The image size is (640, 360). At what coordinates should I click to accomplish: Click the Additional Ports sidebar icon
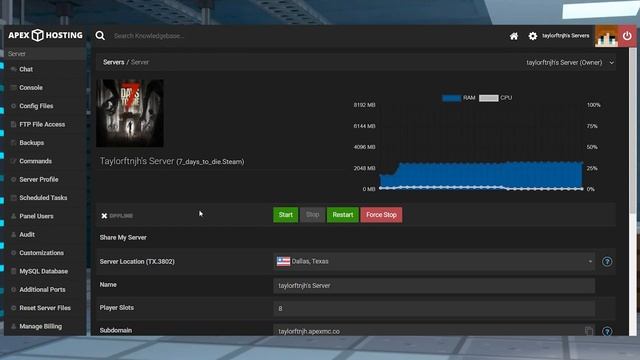[13, 290]
